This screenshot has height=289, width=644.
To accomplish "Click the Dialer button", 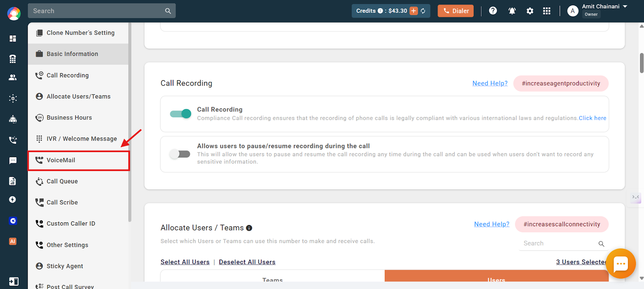I will click(456, 11).
